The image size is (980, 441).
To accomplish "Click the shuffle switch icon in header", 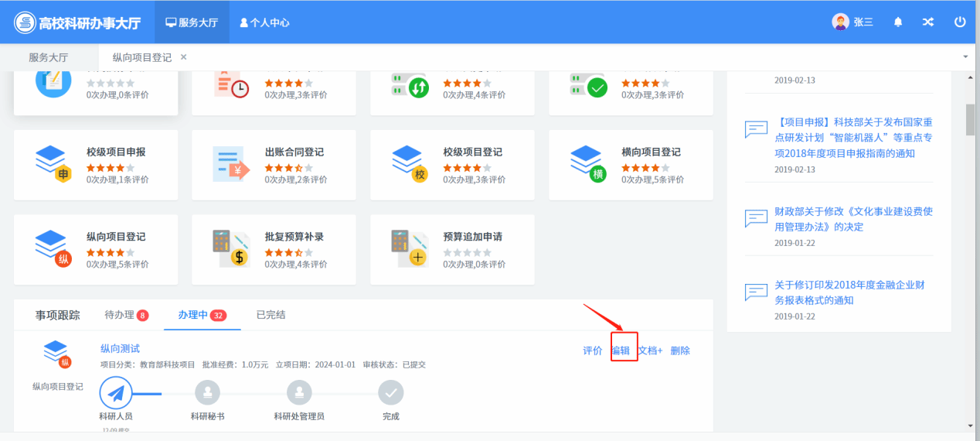I will click(x=928, y=22).
